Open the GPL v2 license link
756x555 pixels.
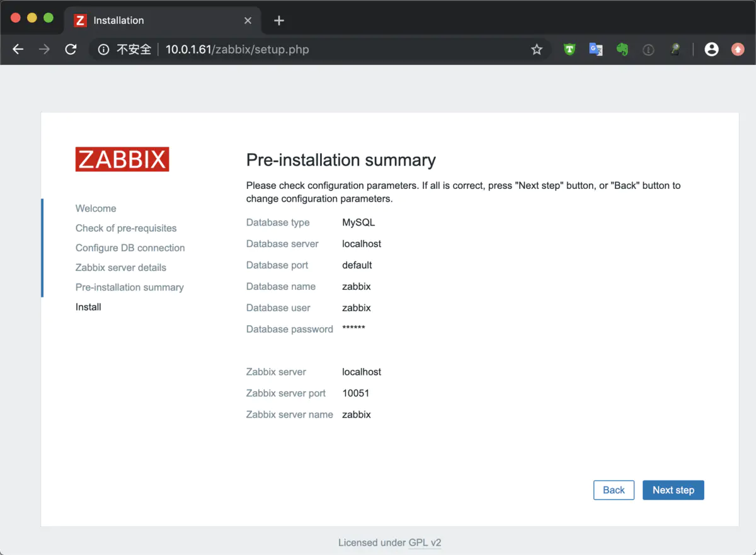pyautogui.click(x=425, y=542)
